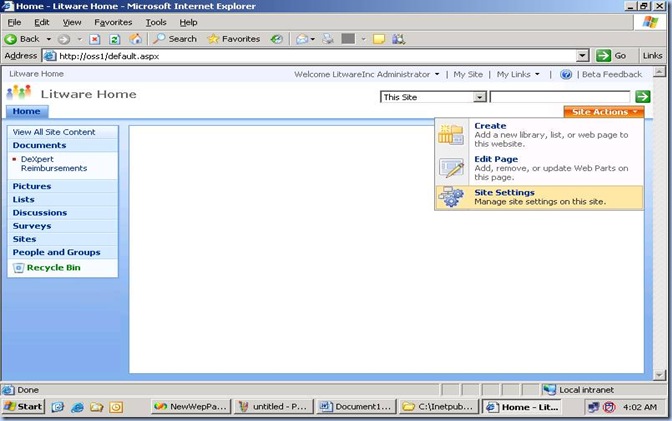Click the Litware Home breadcrumb link
Viewport: 672px width, 421px height.
[36, 74]
